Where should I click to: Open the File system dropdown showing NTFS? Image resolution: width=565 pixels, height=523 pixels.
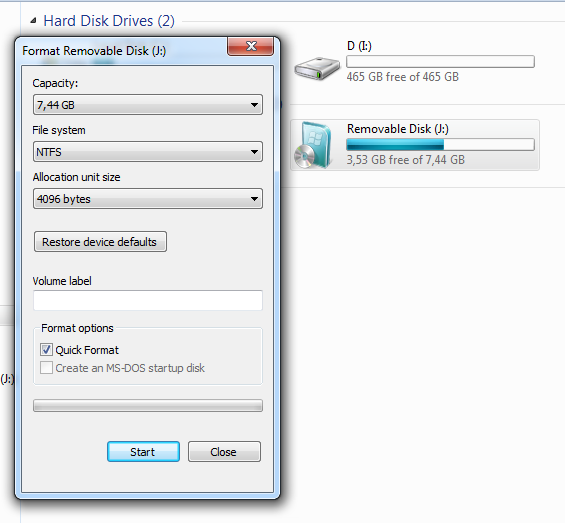pyautogui.click(x=148, y=152)
